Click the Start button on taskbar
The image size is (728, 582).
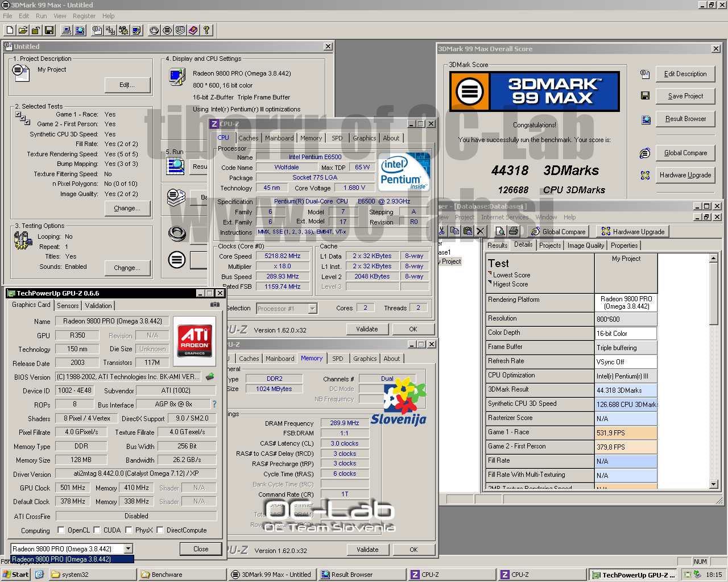16,575
